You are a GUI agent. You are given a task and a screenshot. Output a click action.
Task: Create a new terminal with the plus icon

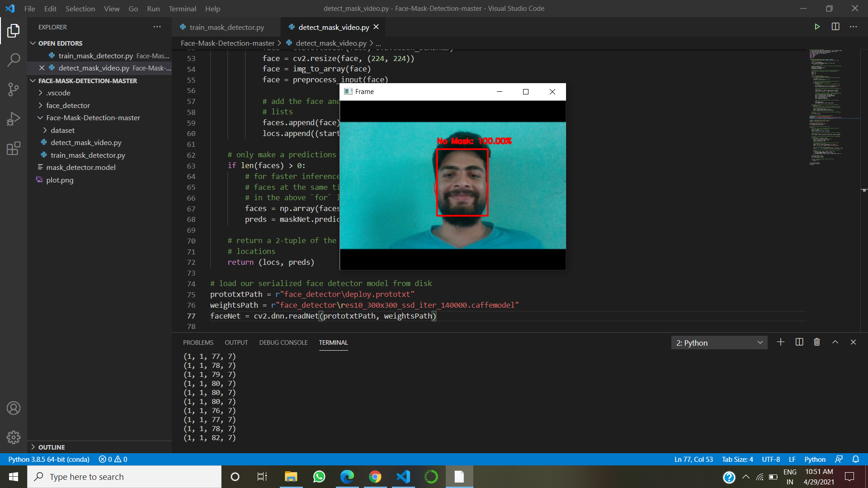click(x=781, y=342)
